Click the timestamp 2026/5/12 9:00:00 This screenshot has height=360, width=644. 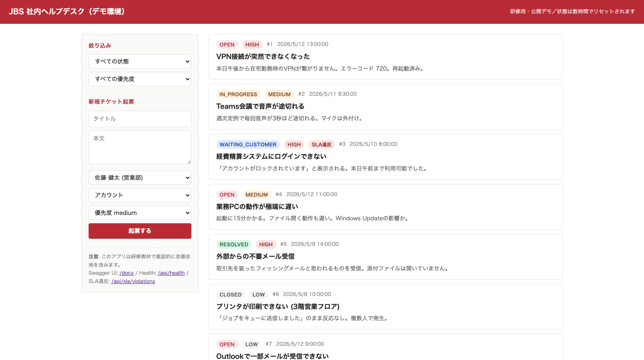tap(300, 344)
